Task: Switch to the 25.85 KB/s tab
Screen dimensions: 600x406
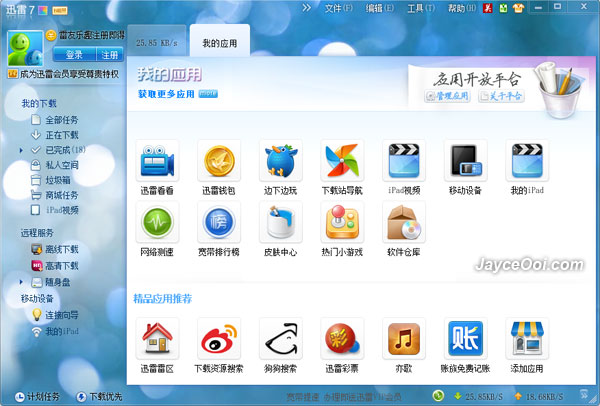Action: click(x=157, y=41)
